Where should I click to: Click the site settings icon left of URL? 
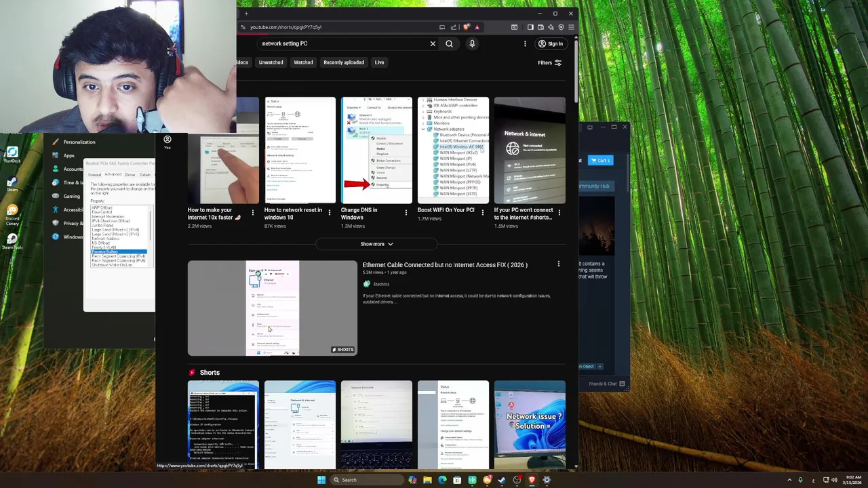(x=242, y=27)
